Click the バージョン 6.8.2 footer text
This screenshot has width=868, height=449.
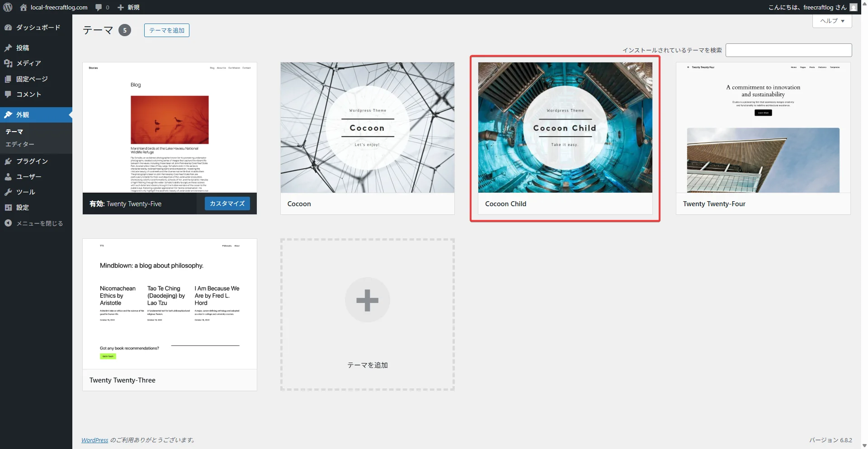coord(830,440)
